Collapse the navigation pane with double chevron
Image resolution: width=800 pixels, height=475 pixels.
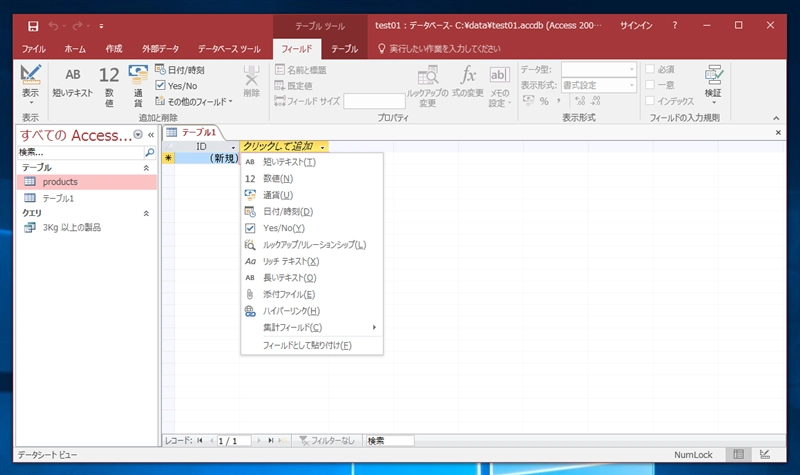click(x=151, y=135)
